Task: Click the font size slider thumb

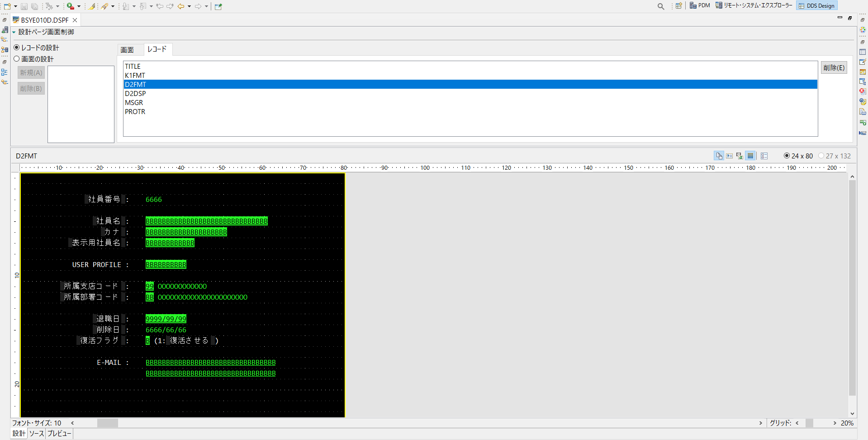Action: click(108, 423)
